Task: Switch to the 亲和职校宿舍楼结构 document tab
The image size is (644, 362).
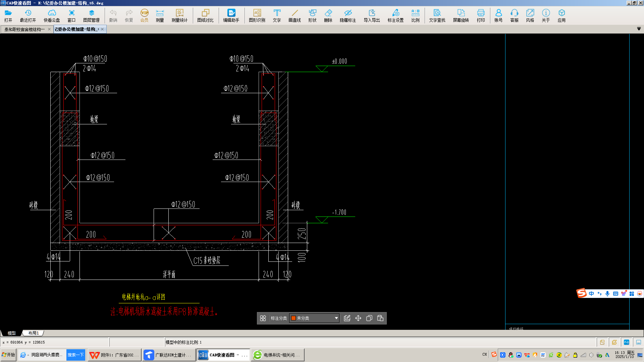Action: point(24,29)
